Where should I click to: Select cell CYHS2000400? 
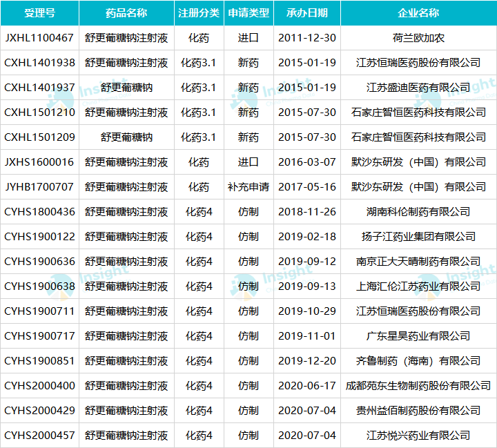(39, 386)
